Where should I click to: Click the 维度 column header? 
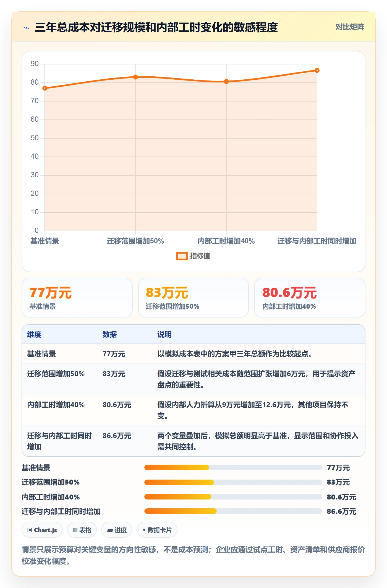(x=34, y=334)
